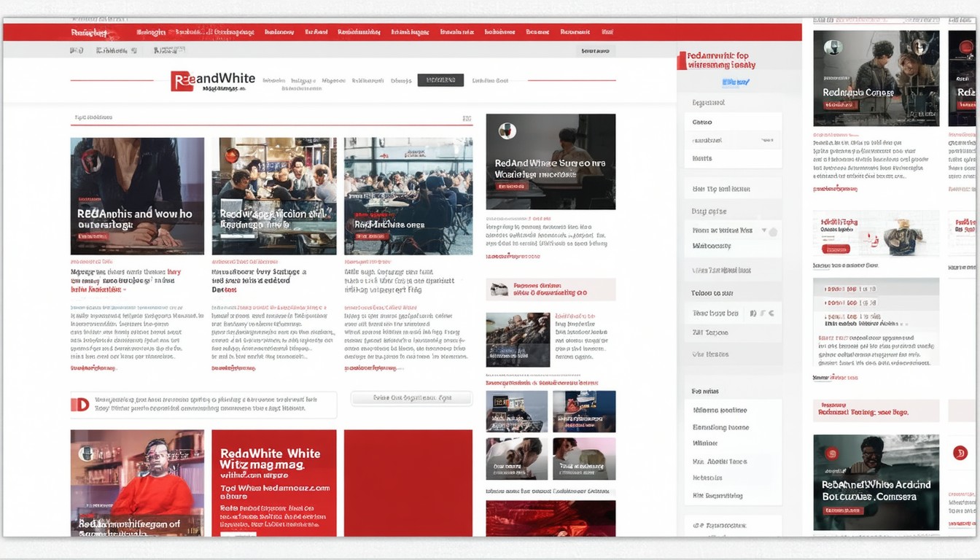This screenshot has width=980, height=560.
Task: Click the blue link under the sidebar heading
Action: 735,82
